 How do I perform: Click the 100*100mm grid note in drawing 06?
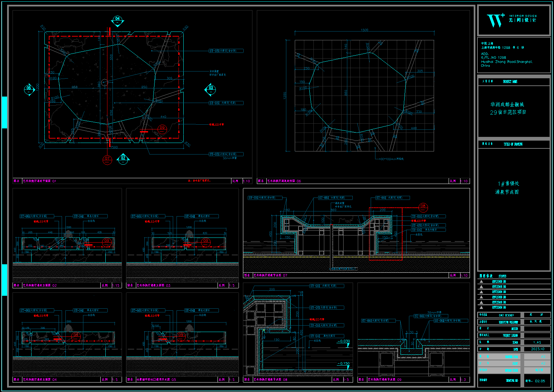coord(391,159)
